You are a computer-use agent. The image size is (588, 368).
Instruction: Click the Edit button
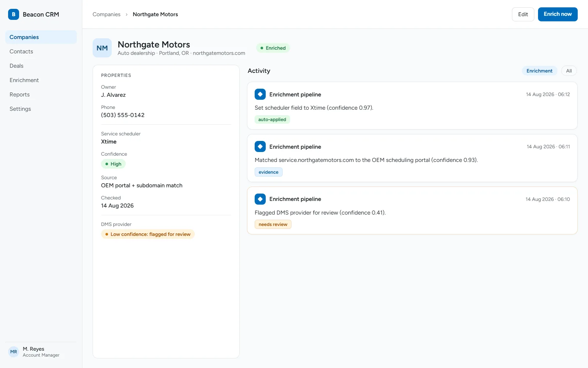[x=523, y=14]
